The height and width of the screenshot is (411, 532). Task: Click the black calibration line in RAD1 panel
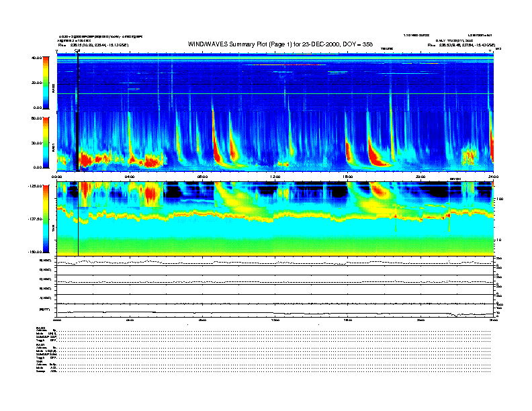pos(77,142)
